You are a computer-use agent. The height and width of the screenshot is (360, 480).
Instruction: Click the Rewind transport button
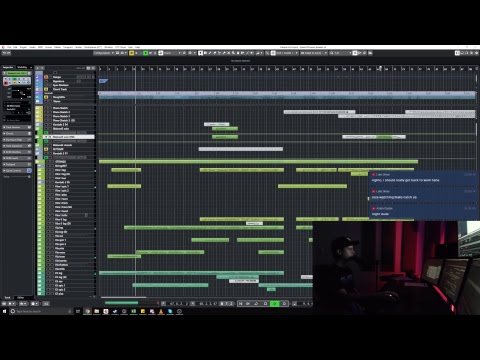point(248,304)
